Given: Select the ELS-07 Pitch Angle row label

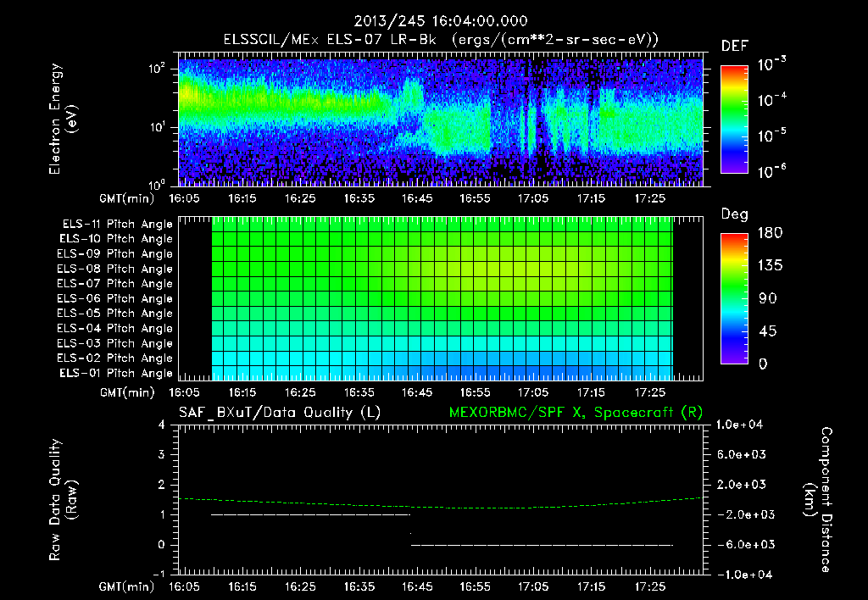Looking at the screenshot, I should (x=115, y=283).
